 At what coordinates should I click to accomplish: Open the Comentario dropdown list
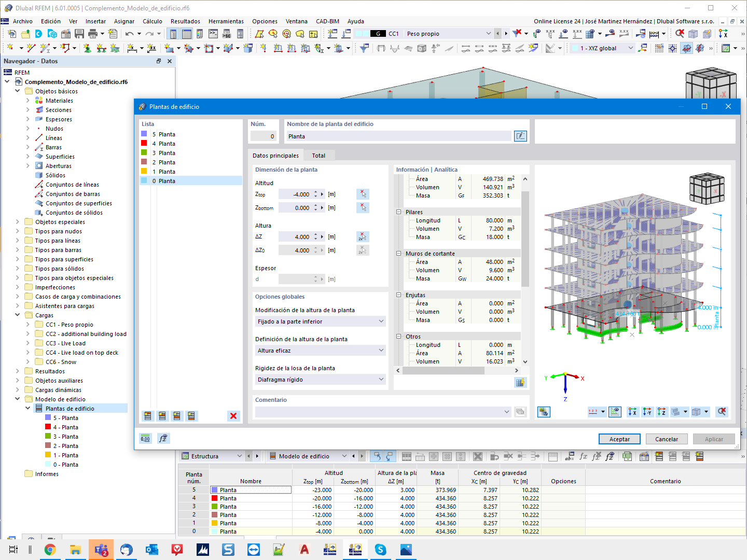pyautogui.click(x=507, y=412)
